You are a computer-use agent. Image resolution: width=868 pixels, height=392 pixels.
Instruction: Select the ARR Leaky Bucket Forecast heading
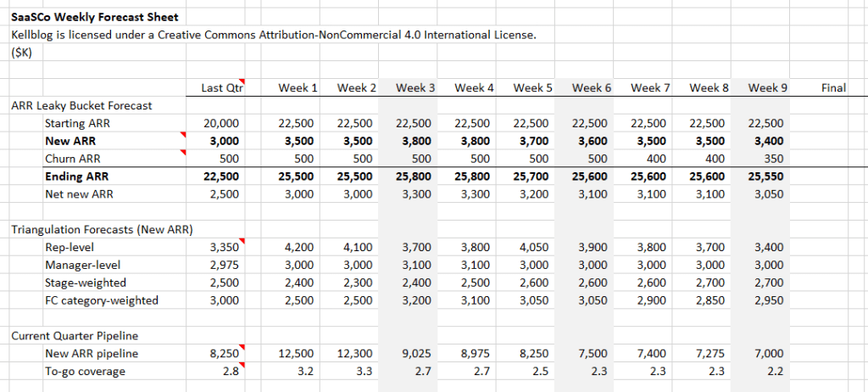point(81,106)
